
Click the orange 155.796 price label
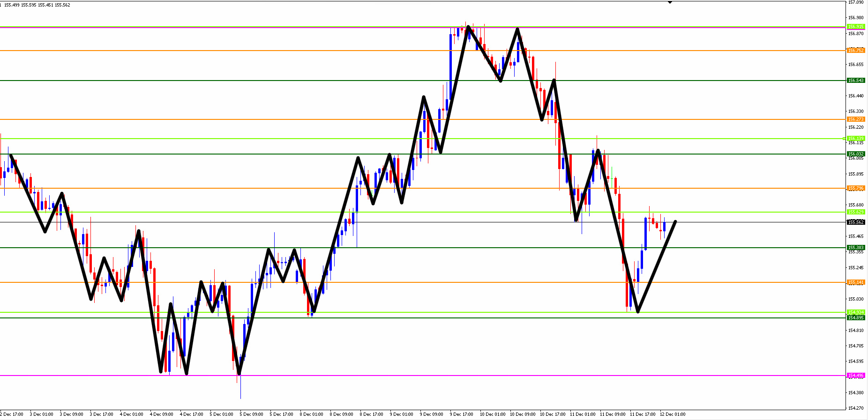(856, 188)
